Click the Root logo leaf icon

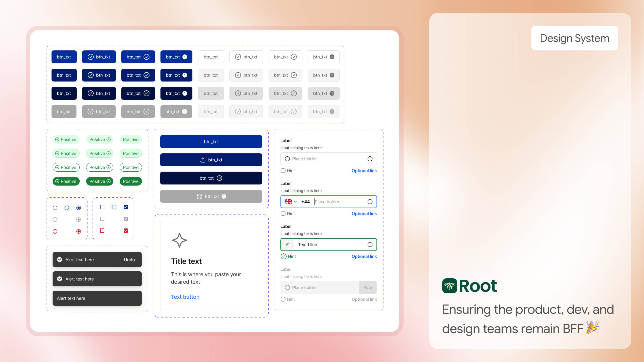[449, 286]
